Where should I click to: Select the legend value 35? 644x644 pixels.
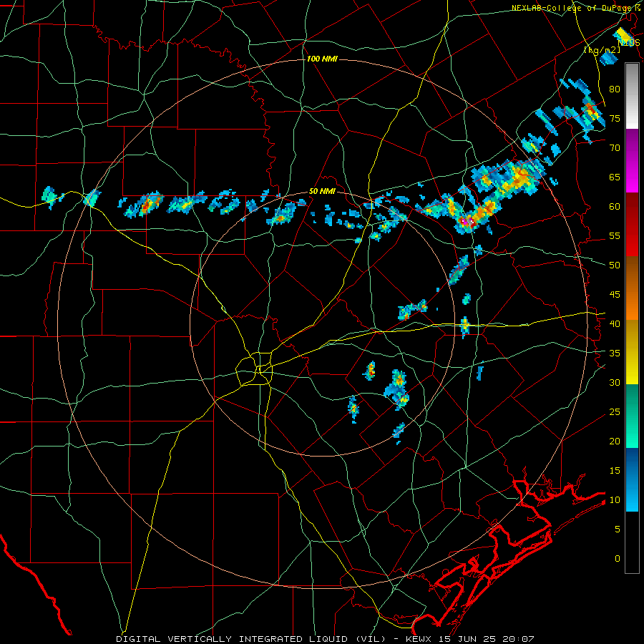click(615, 353)
